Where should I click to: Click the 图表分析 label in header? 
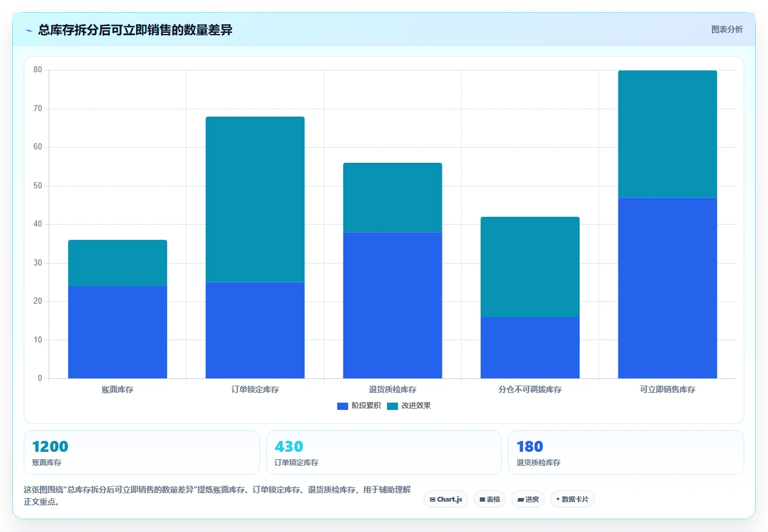(727, 29)
